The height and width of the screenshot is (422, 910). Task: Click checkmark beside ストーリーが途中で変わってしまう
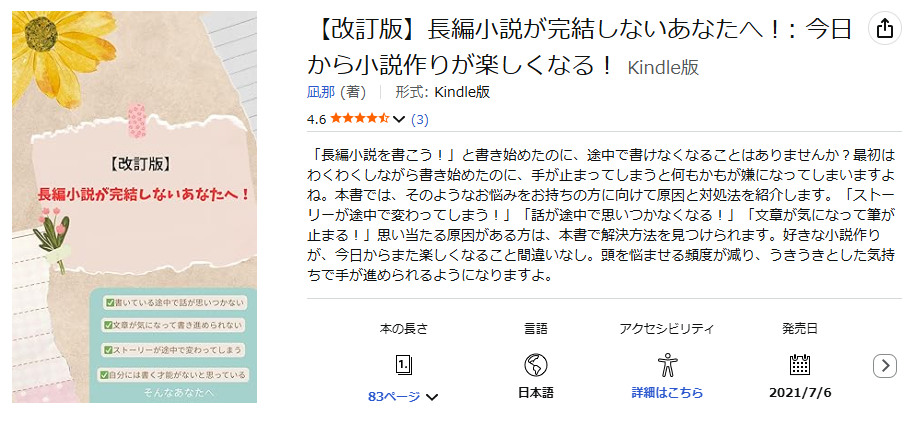[x=109, y=350]
